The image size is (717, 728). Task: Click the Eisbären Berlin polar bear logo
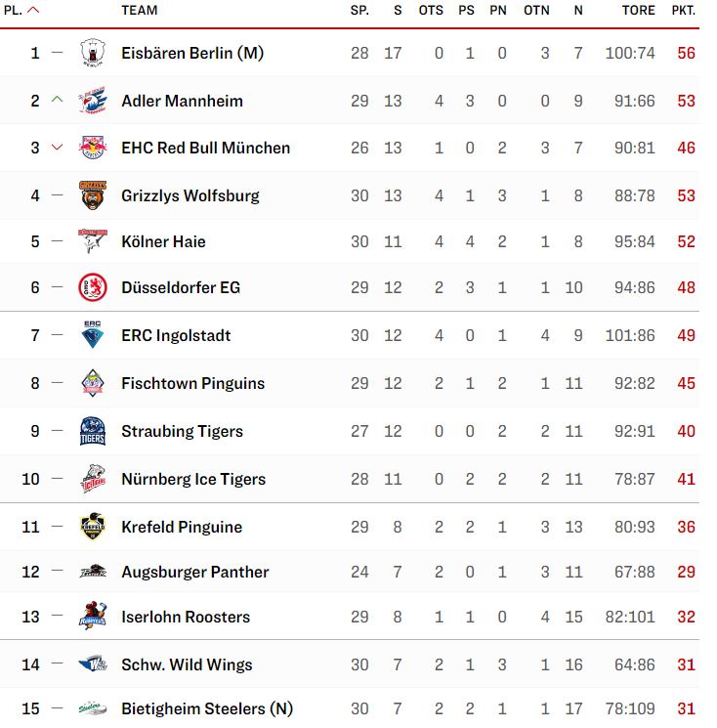[93, 53]
